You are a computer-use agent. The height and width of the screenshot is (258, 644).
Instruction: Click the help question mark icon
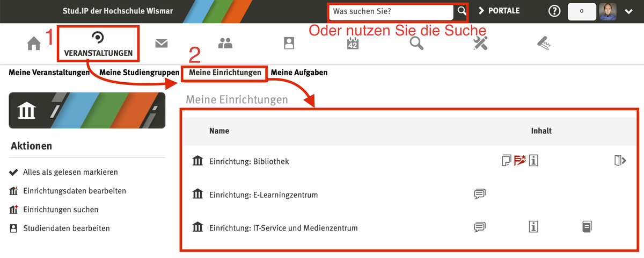pos(554,11)
